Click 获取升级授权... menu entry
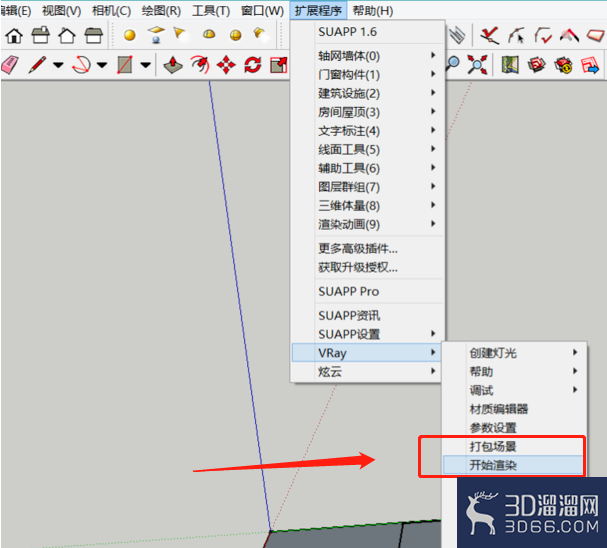The width and height of the screenshot is (607, 548). coord(367,267)
